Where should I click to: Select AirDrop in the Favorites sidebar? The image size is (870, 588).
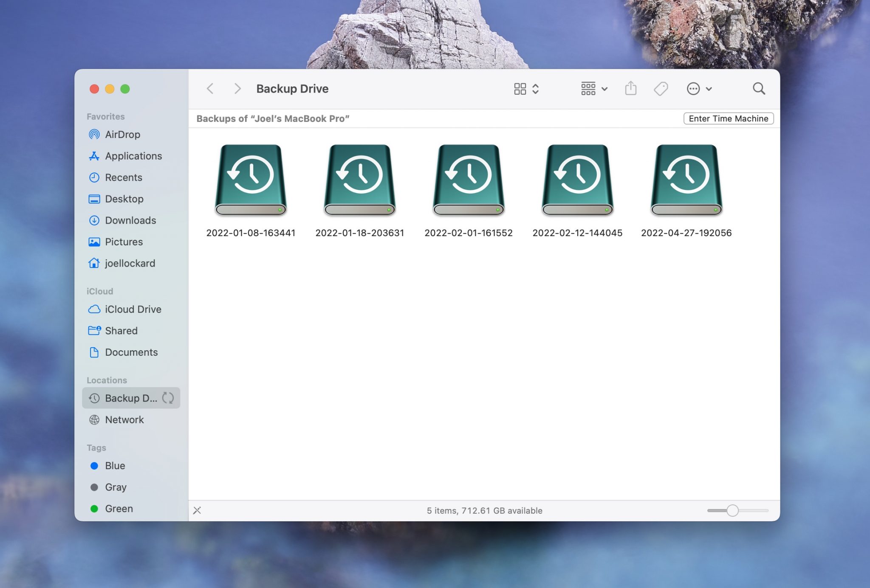coord(122,134)
